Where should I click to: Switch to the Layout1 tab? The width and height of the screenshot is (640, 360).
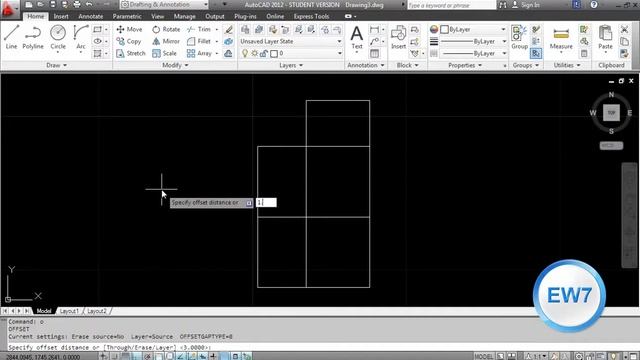[69, 311]
